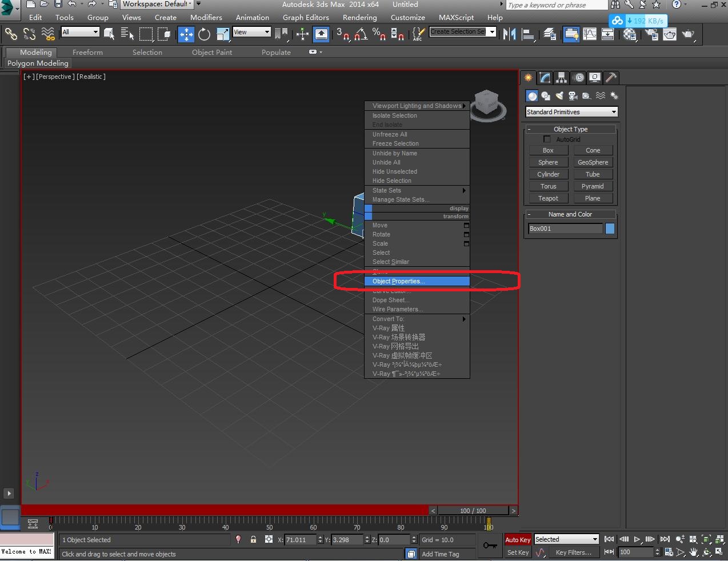Click the GeoSphere primitive button
Image resolution: width=728 pixels, height=561 pixels.
(593, 162)
